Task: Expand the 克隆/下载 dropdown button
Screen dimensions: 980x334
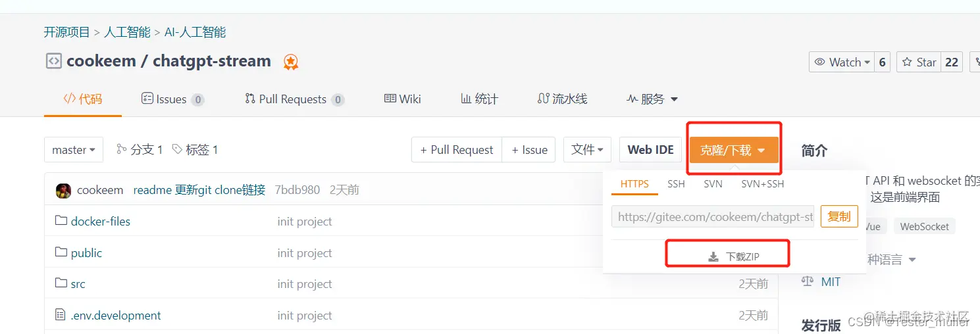Action: pos(733,150)
